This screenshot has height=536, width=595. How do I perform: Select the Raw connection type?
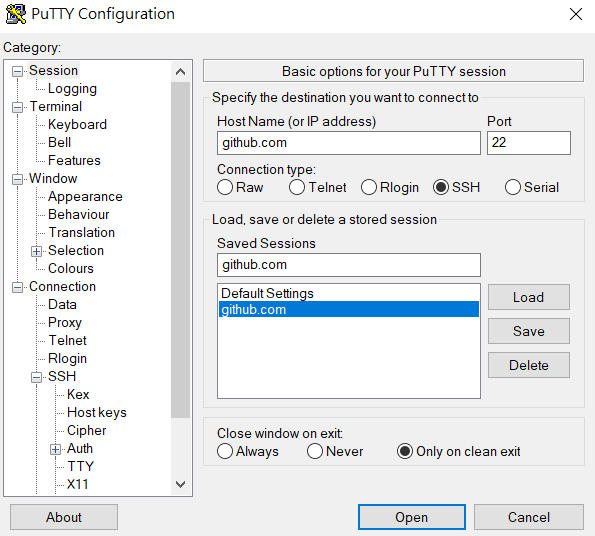(225, 187)
